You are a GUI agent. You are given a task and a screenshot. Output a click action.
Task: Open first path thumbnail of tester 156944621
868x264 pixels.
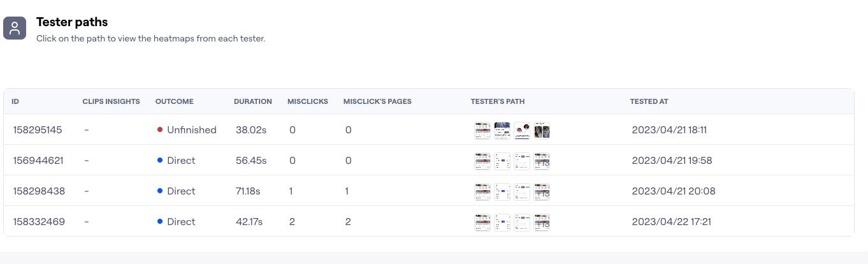tap(482, 161)
